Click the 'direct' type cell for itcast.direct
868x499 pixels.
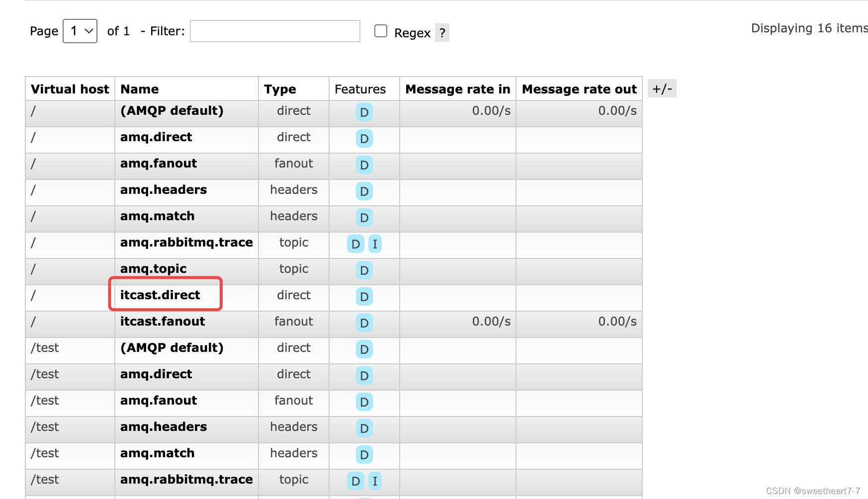coord(294,295)
